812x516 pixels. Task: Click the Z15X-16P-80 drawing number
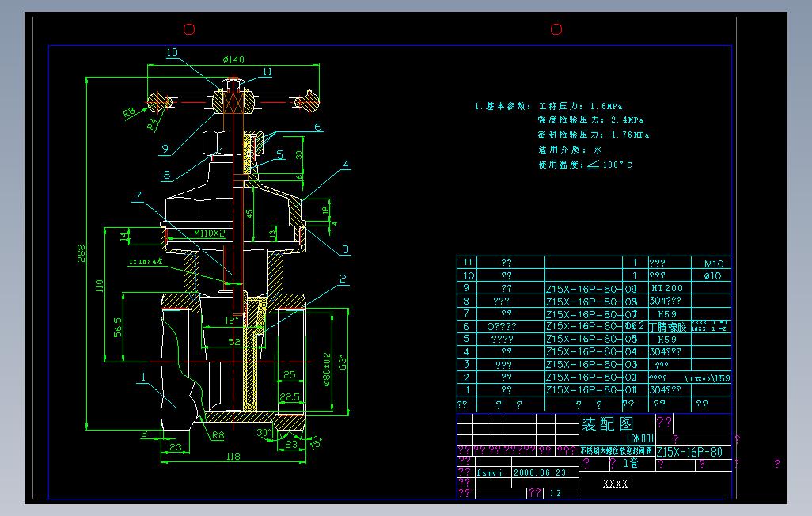pyautogui.click(x=689, y=452)
